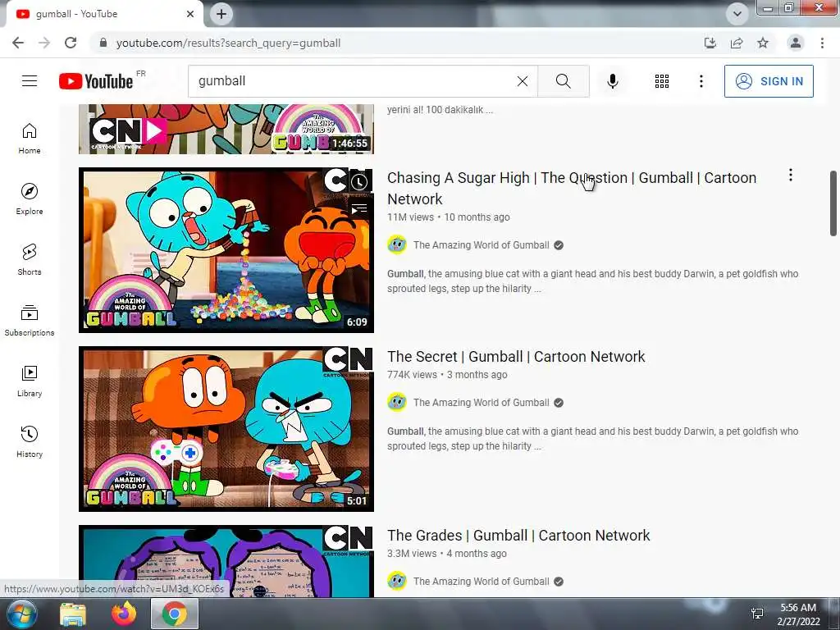Go to Home in sidebar
Viewport: 840px width, 630px height.
pyautogui.click(x=30, y=138)
